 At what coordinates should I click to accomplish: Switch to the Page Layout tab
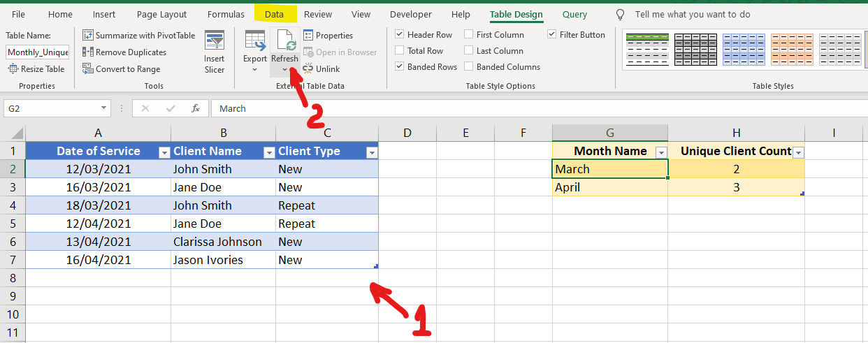[162, 14]
